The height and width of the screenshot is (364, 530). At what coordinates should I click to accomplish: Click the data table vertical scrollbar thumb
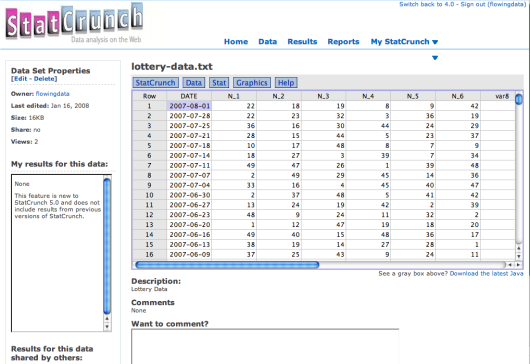pyautogui.click(x=519, y=99)
